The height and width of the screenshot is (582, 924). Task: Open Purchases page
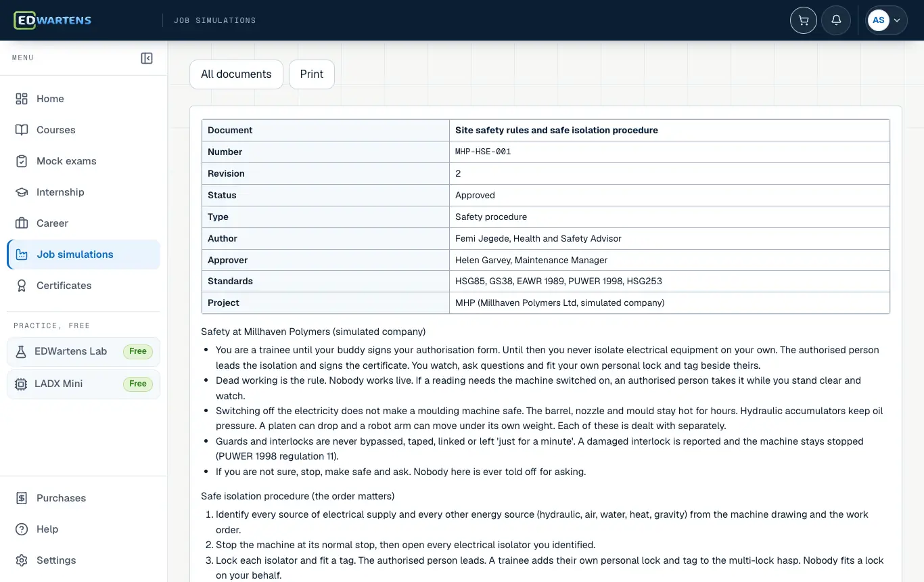83,498
